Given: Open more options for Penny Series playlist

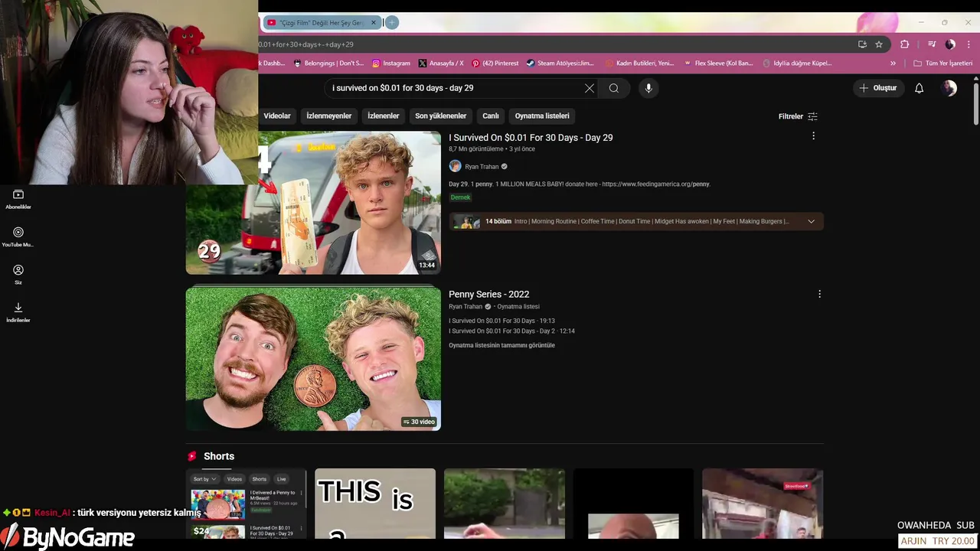Looking at the screenshot, I should (x=819, y=294).
